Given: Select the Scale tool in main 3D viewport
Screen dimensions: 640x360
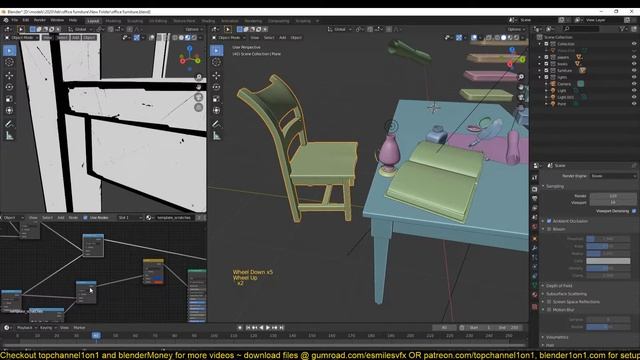Looking at the screenshot, I should (216, 99).
